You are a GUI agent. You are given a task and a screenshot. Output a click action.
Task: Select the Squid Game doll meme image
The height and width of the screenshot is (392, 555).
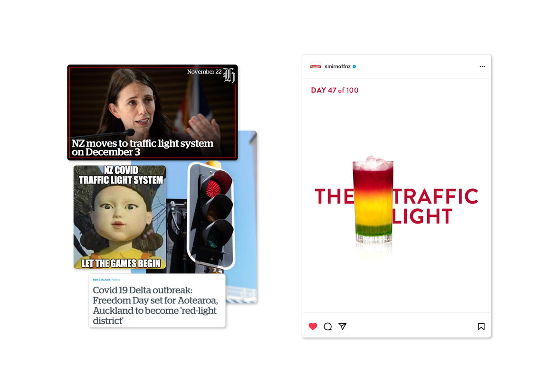click(120, 217)
